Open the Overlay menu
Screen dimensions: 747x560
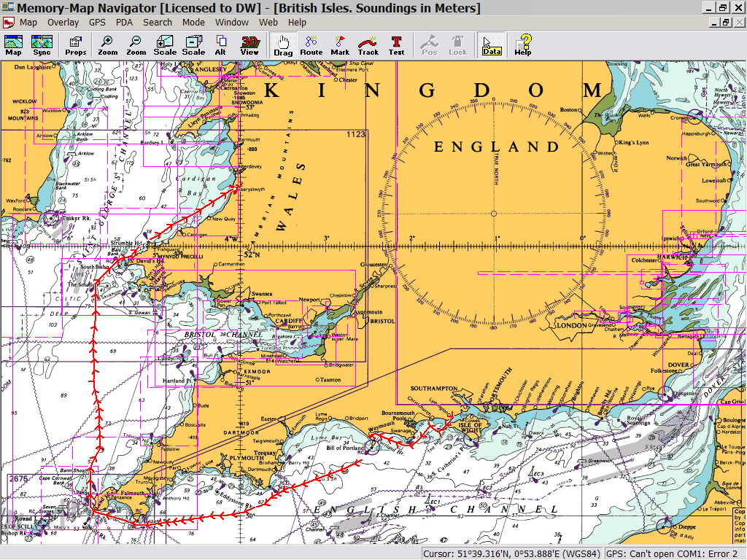click(x=63, y=23)
